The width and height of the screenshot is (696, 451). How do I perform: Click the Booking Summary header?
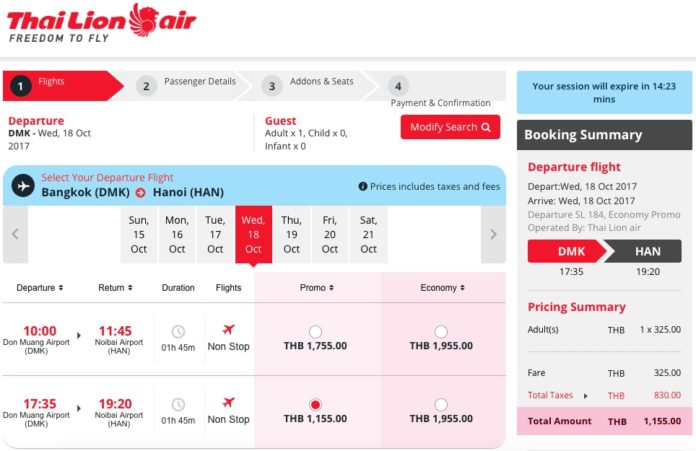pyautogui.click(x=604, y=135)
